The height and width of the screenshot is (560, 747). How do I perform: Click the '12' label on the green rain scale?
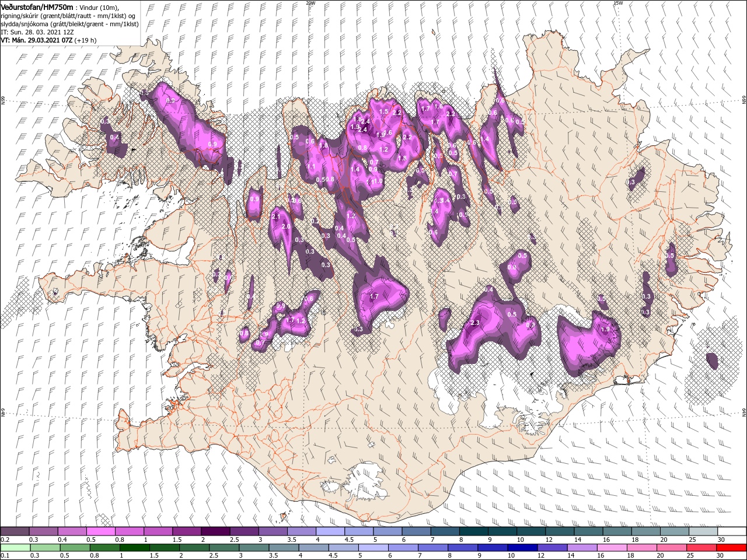pyautogui.click(x=541, y=555)
